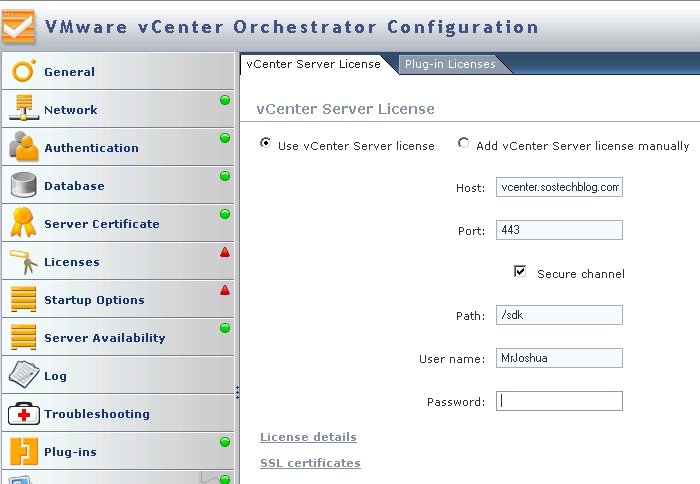The width and height of the screenshot is (700, 484).
Task: Click green status dot beside Server Availability
Action: pos(225,328)
